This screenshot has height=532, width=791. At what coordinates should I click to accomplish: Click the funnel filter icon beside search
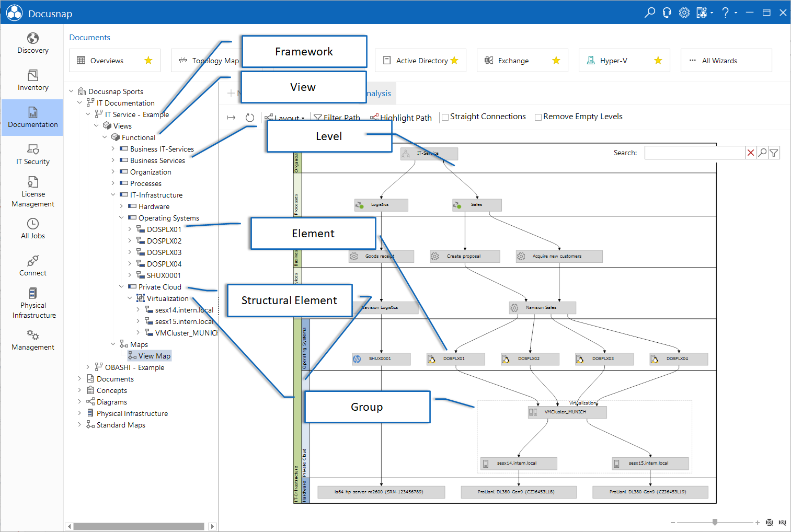click(x=774, y=153)
